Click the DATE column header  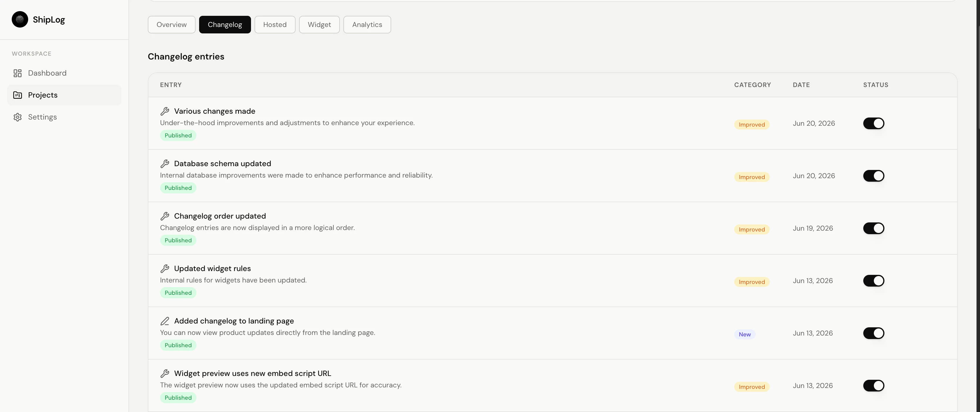(x=801, y=85)
